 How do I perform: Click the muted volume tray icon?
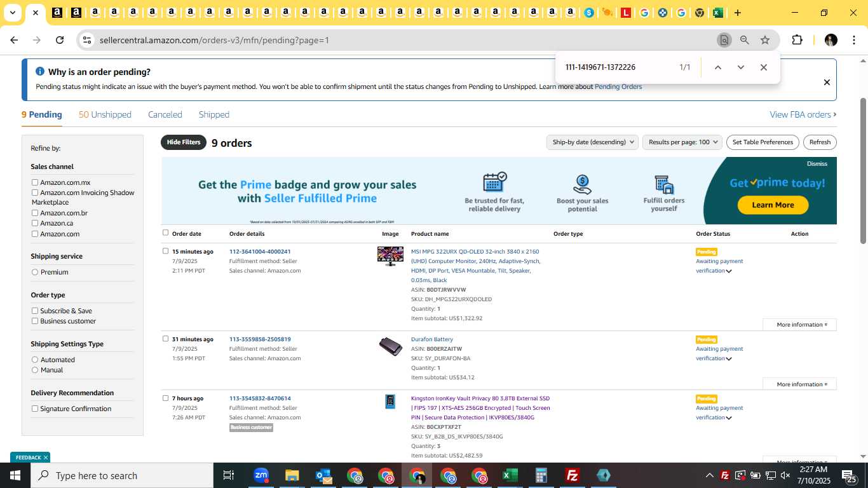tap(785, 475)
